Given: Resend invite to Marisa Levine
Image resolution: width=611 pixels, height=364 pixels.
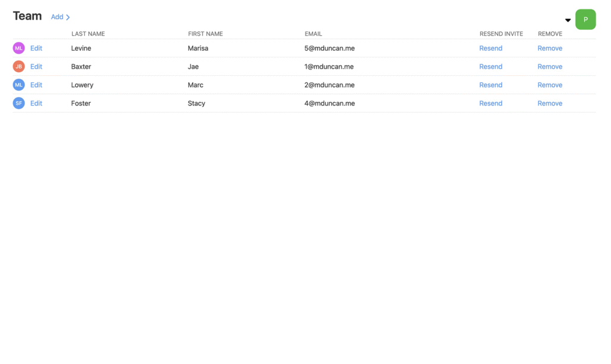Looking at the screenshot, I should [x=490, y=48].
